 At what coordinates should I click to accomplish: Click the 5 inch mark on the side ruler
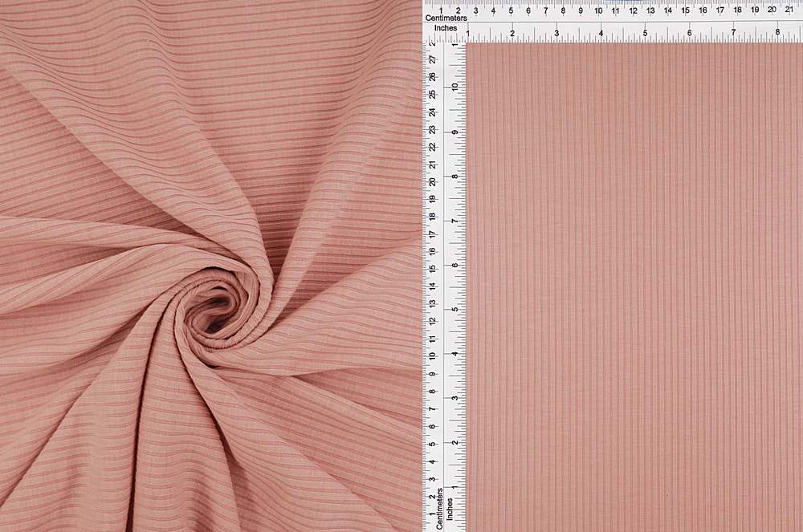pyautogui.click(x=454, y=310)
